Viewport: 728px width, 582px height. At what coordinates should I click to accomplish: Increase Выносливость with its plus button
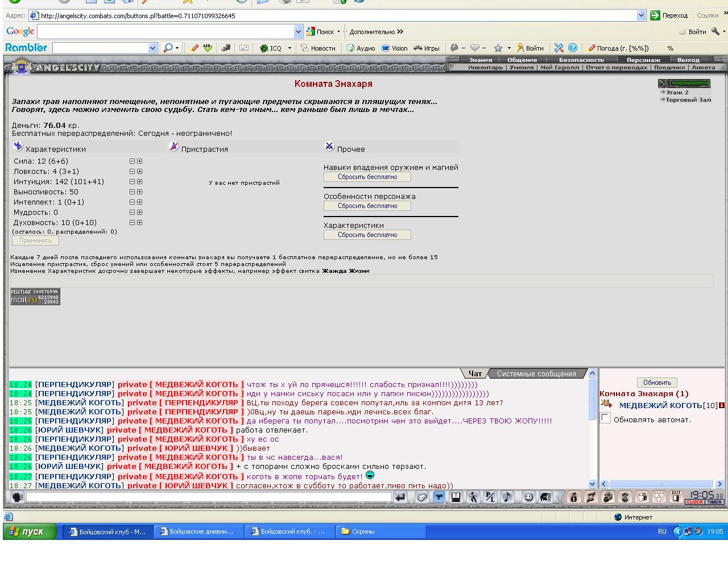coord(139,192)
